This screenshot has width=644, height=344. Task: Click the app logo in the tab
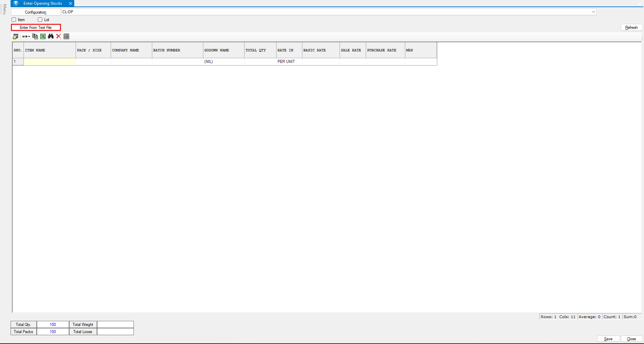(x=16, y=3)
